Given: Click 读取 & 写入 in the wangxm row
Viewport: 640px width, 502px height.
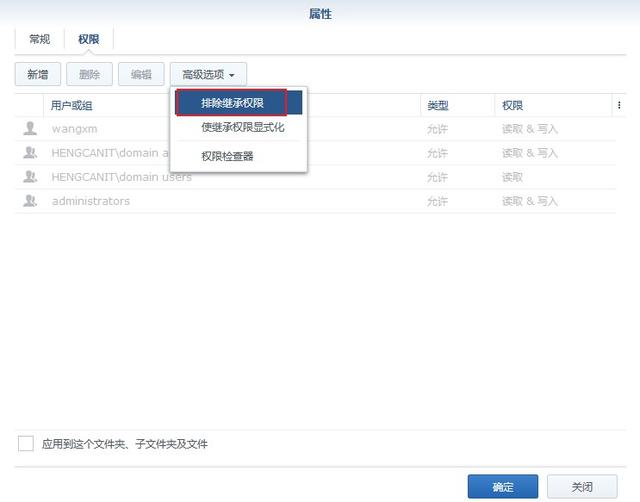Looking at the screenshot, I should [529, 129].
